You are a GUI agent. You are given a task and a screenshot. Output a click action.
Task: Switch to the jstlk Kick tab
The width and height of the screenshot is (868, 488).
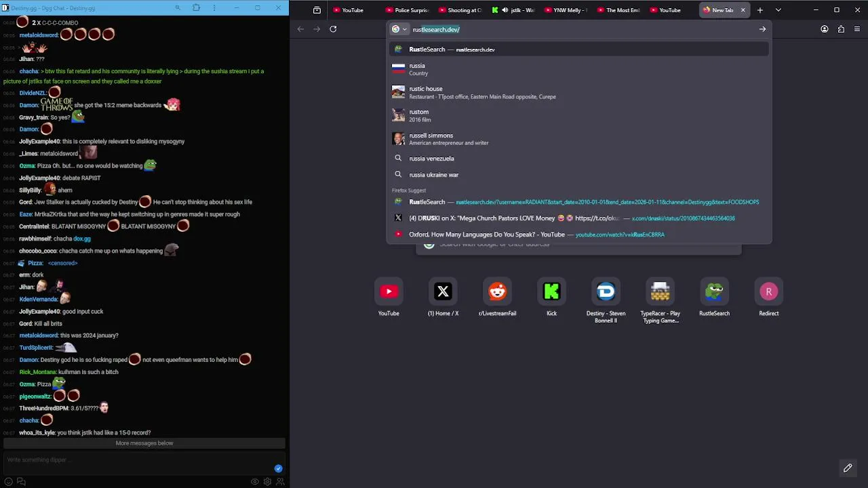[x=522, y=10]
